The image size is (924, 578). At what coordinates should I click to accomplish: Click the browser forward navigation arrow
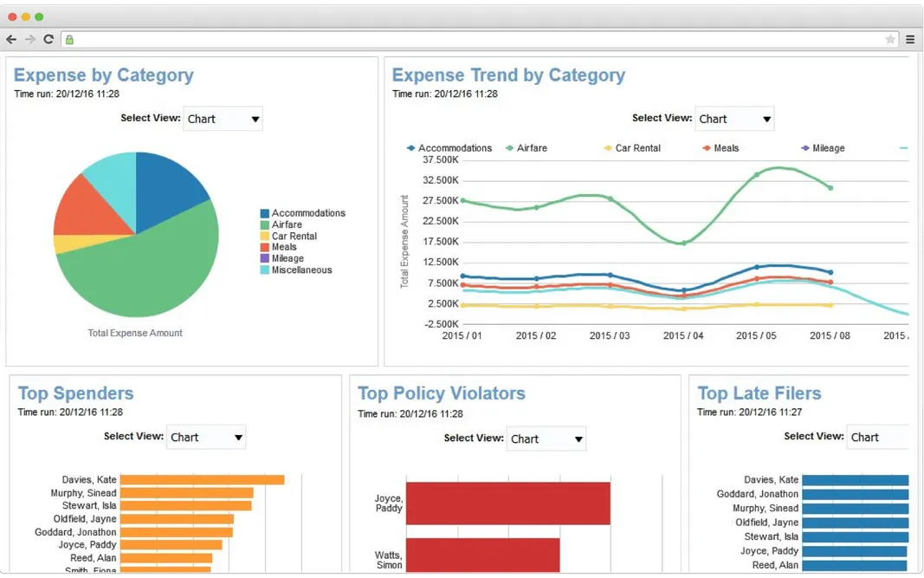click(30, 39)
